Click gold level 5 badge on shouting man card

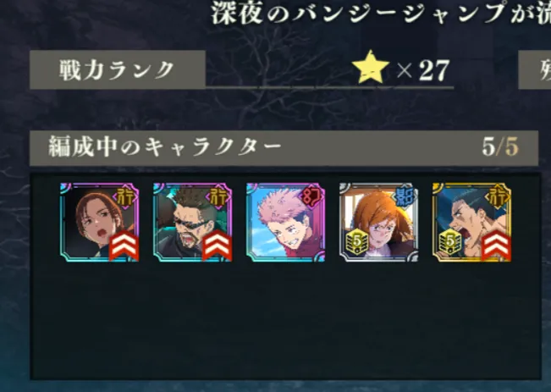click(449, 242)
